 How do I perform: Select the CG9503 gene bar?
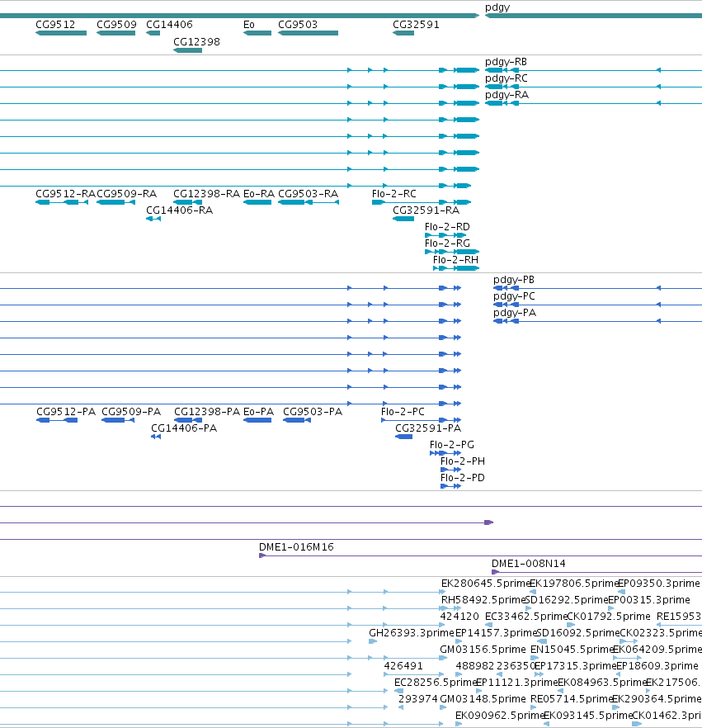308,33
